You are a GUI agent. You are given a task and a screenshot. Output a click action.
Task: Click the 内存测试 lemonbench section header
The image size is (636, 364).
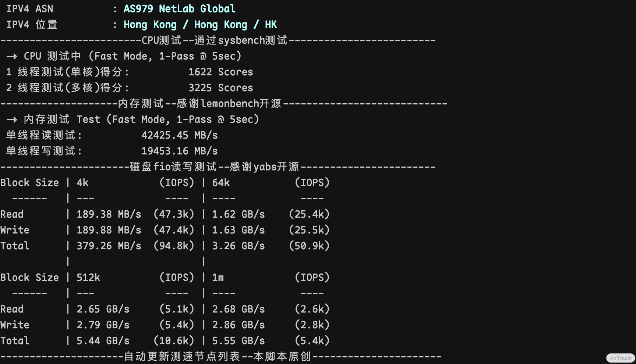point(199,104)
